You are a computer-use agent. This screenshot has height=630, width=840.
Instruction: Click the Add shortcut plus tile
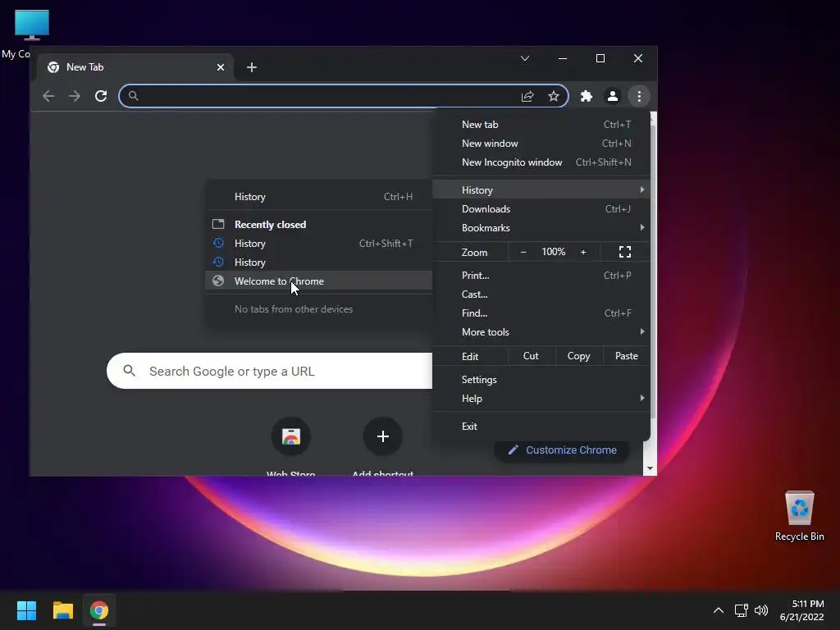point(382,436)
